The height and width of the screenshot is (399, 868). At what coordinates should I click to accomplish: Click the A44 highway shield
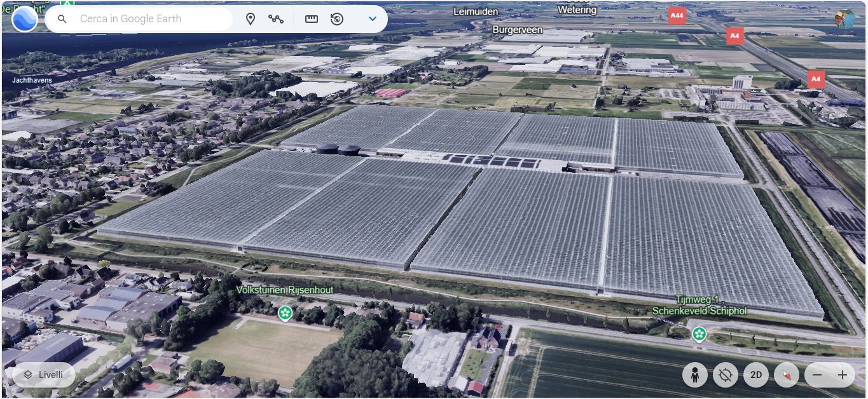[677, 16]
